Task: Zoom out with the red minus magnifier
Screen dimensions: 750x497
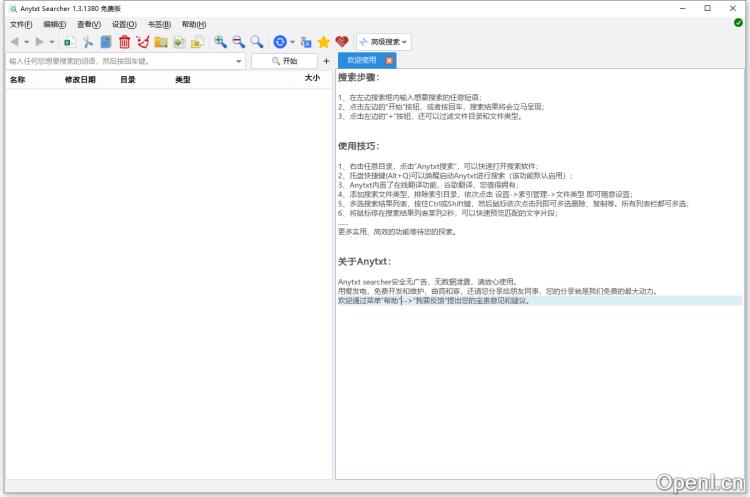Action: [238, 42]
